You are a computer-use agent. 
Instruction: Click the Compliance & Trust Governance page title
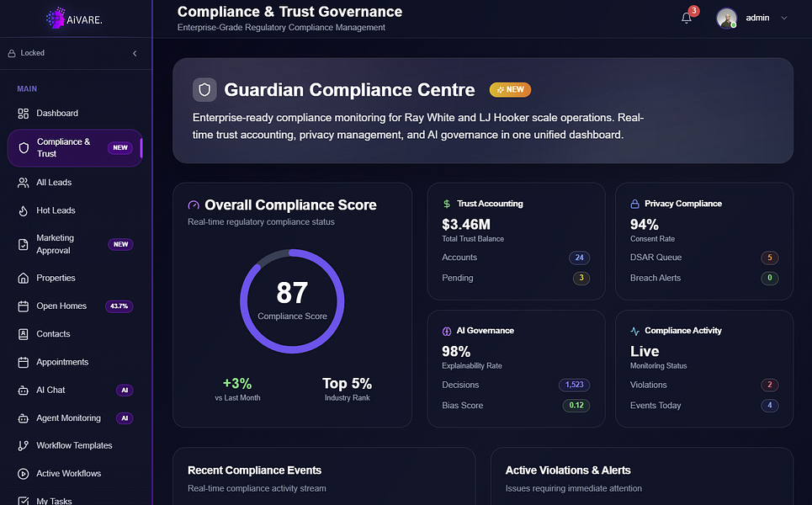pyautogui.click(x=289, y=12)
